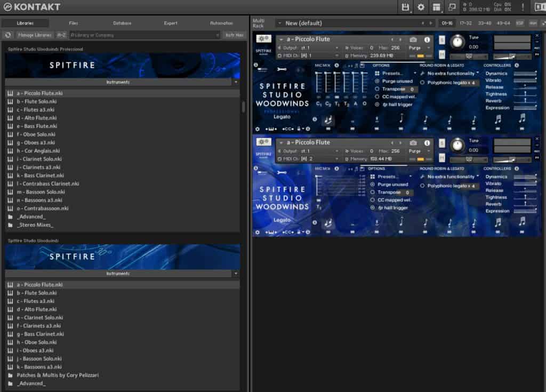The image size is (546, 392).
Task: Click the save disk icon in Kontakt header
Action: 405,7
